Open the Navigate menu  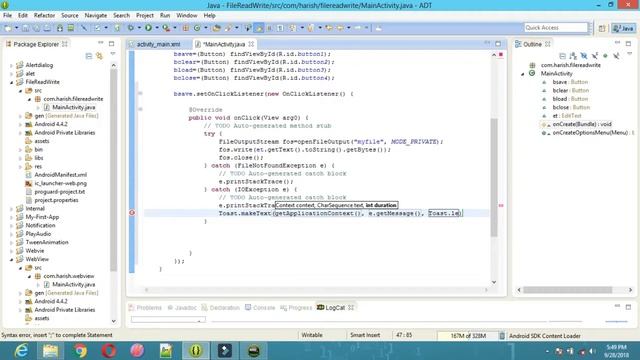(x=96, y=16)
